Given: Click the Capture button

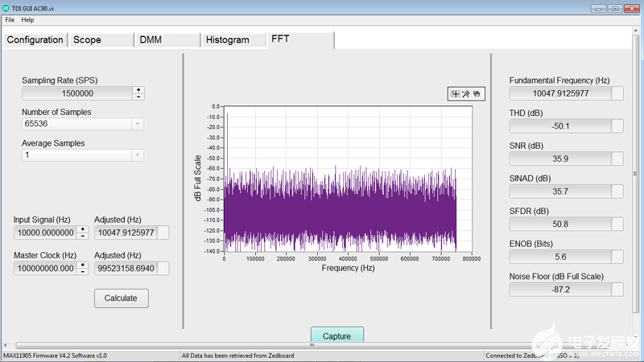Looking at the screenshot, I should (x=336, y=335).
